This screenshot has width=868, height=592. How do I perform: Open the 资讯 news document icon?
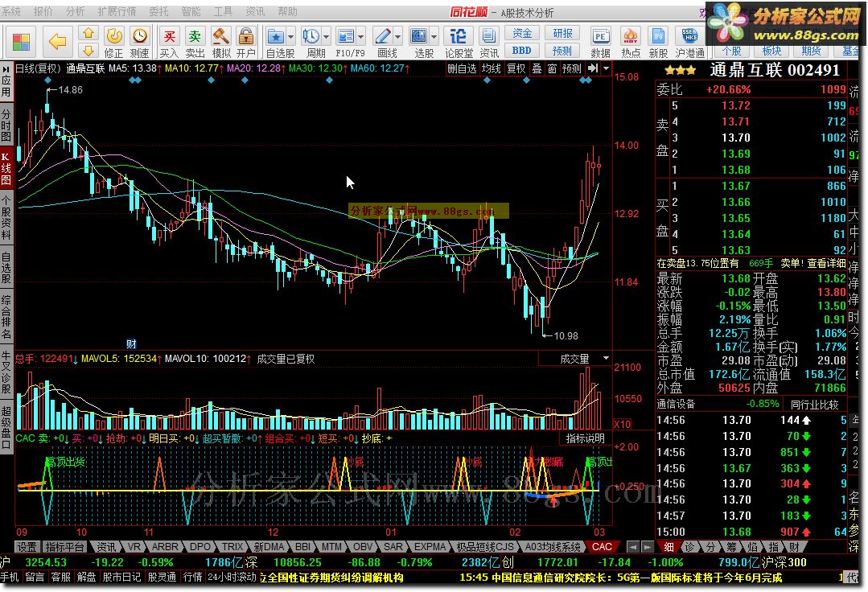pyautogui.click(x=488, y=36)
